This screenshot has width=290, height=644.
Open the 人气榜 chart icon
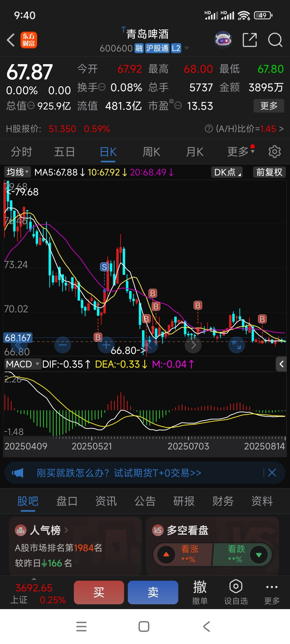coord(21,530)
